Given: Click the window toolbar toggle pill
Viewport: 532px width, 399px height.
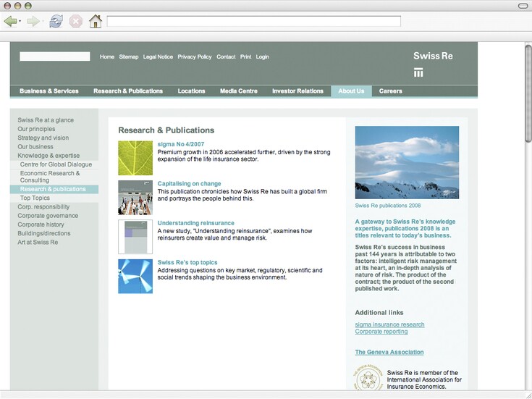Looking at the screenshot, I should pos(523,6).
